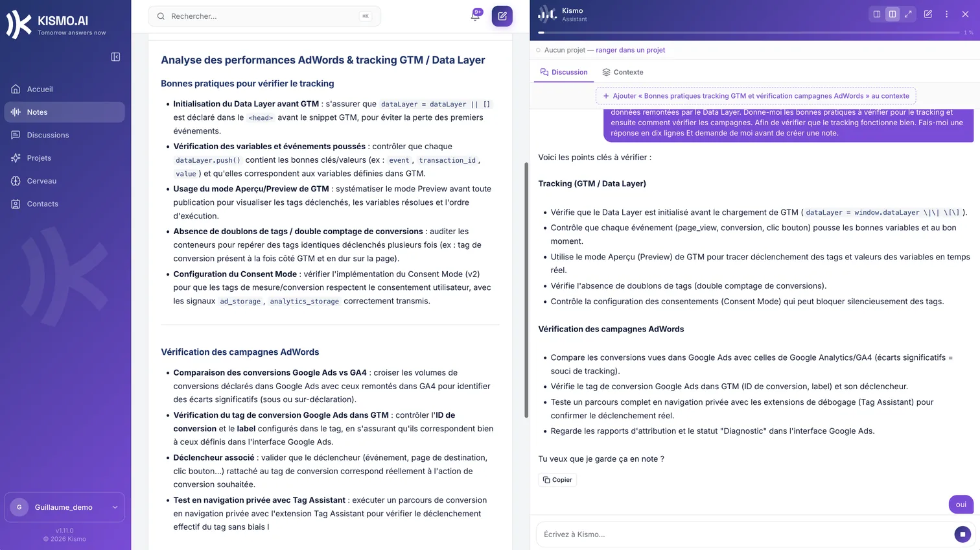Click 'Initialisation du Data Layer avant GTM' bullet
980x550 pixels.
pyautogui.click(x=246, y=104)
